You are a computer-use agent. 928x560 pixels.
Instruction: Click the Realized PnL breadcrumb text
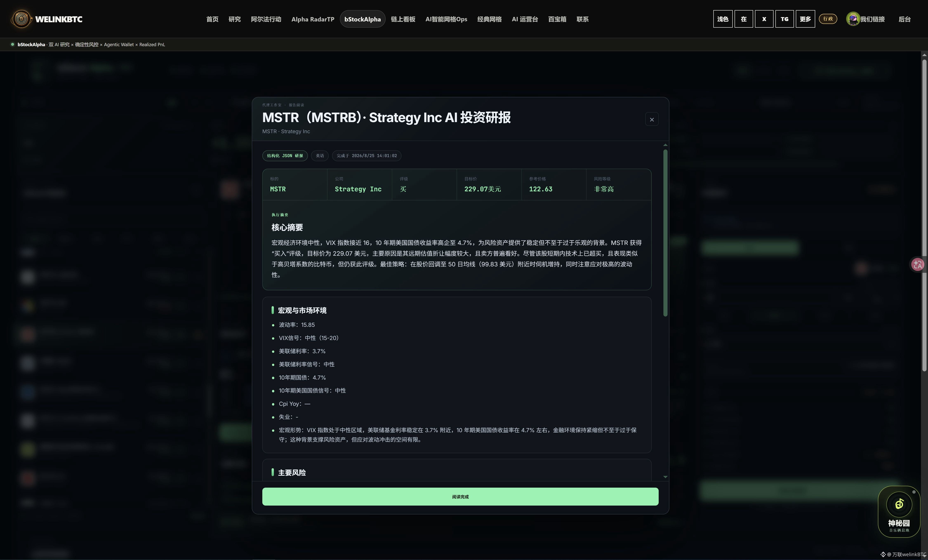click(152, 45)
